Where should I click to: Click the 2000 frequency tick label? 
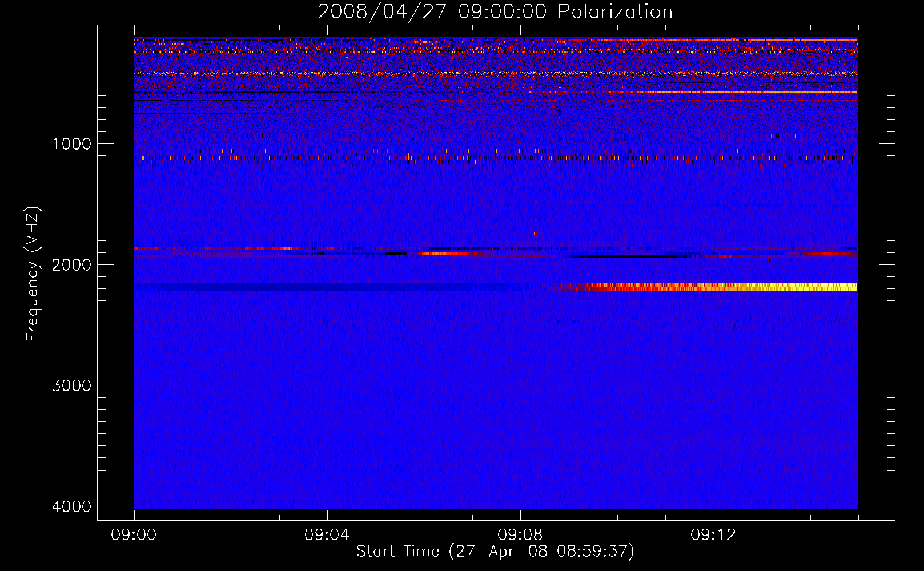pyautogui.click(x=71, y=265)
